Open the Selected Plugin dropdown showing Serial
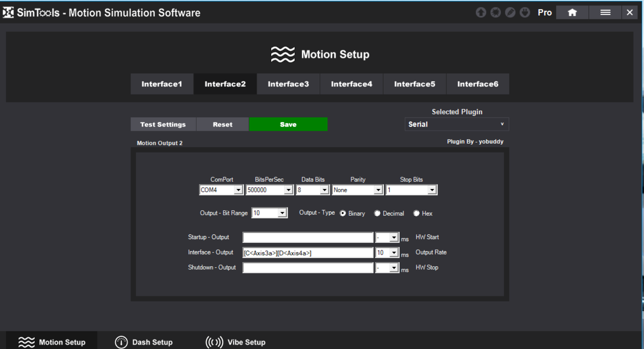This screenshot has width=644, height=349. (457, 124)
